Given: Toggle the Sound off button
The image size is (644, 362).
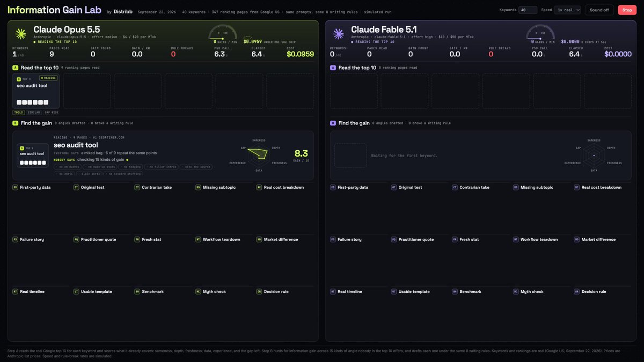Looking at the screenshot, I should 599,10.
